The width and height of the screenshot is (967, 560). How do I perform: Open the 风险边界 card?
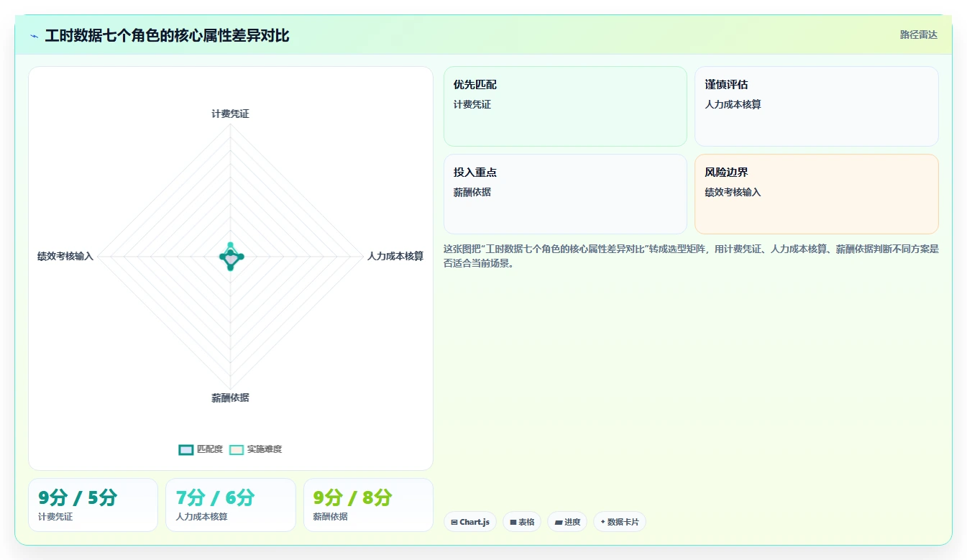tap(817, 194)
